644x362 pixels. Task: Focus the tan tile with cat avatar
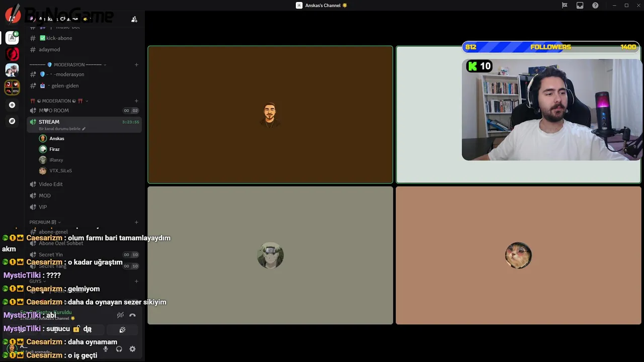(x=518, y=255)
